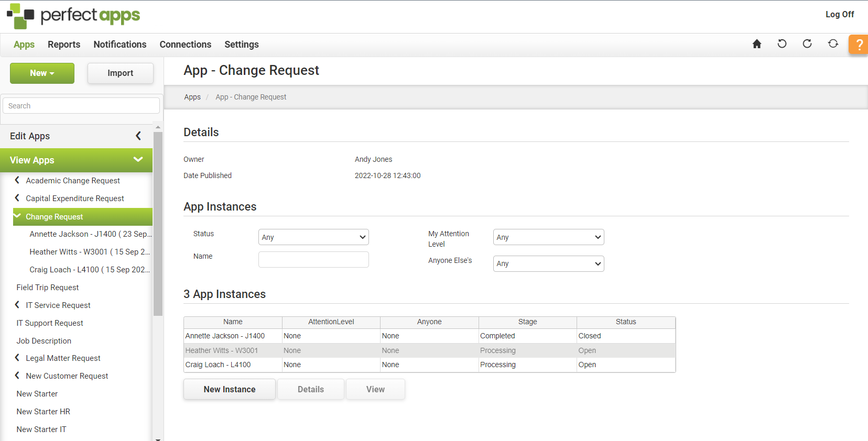Expand Capital Expenditure Request chevron

17,198
